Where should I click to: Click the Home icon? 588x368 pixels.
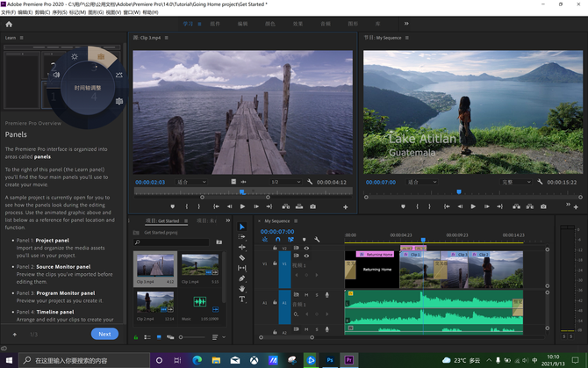tap(9, 24)
